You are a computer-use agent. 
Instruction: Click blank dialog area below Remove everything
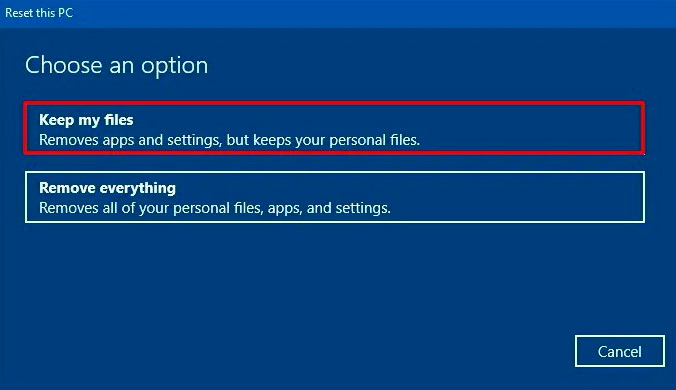[302, 280]
